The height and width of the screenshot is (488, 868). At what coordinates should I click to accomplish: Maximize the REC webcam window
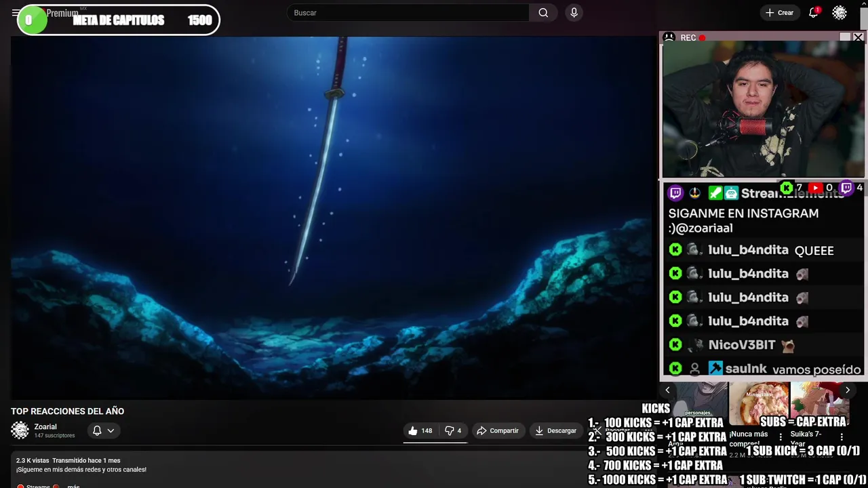(x=845, y=37)
